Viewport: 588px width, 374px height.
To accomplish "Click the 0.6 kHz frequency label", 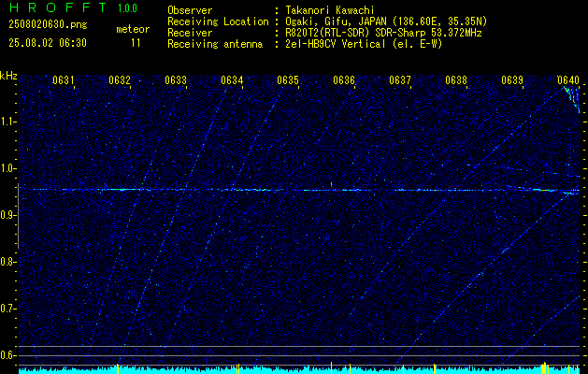I will tap(7, 355).
